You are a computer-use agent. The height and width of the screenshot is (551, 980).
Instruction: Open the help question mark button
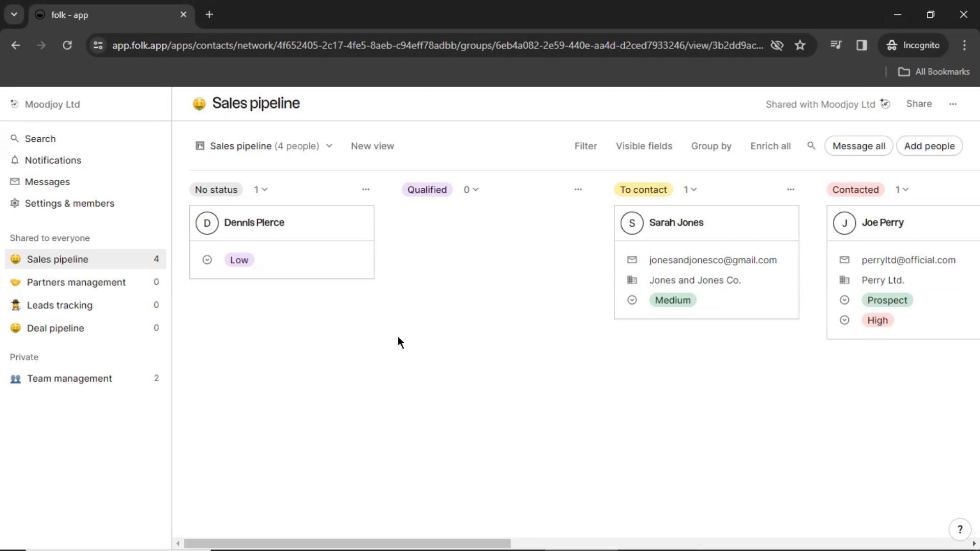pyautogui.click(x=960, y=530)
